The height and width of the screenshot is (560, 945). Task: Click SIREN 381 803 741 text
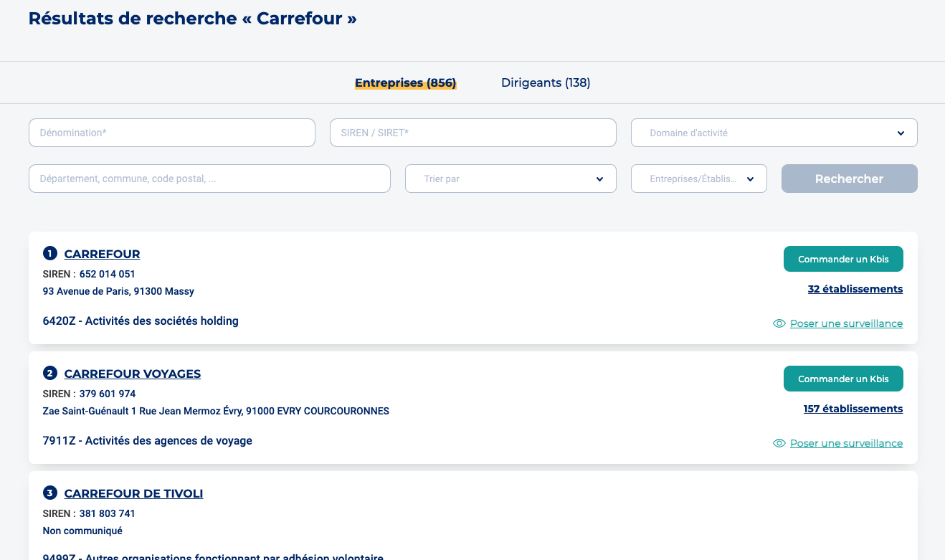click(x=89, y=513)
